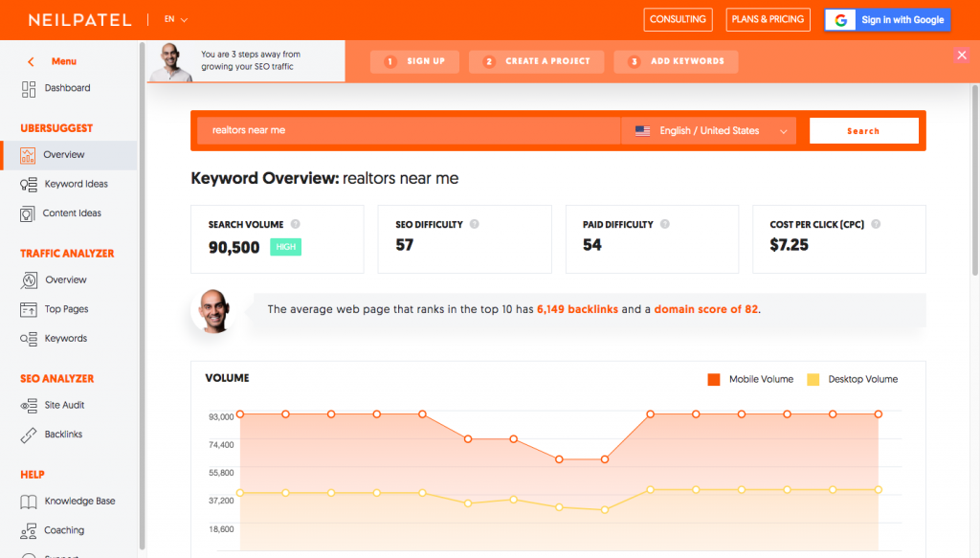Image resolution: width=980 pixels, height=558 pixels.
Task: Click the Google logo icon
Action: pos(841,20)
